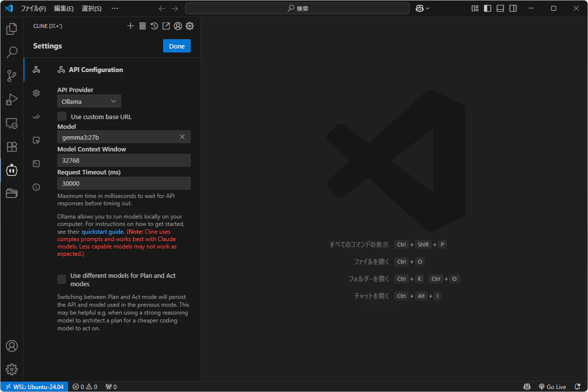Open the 編集(E) menu

click(64, 8)
